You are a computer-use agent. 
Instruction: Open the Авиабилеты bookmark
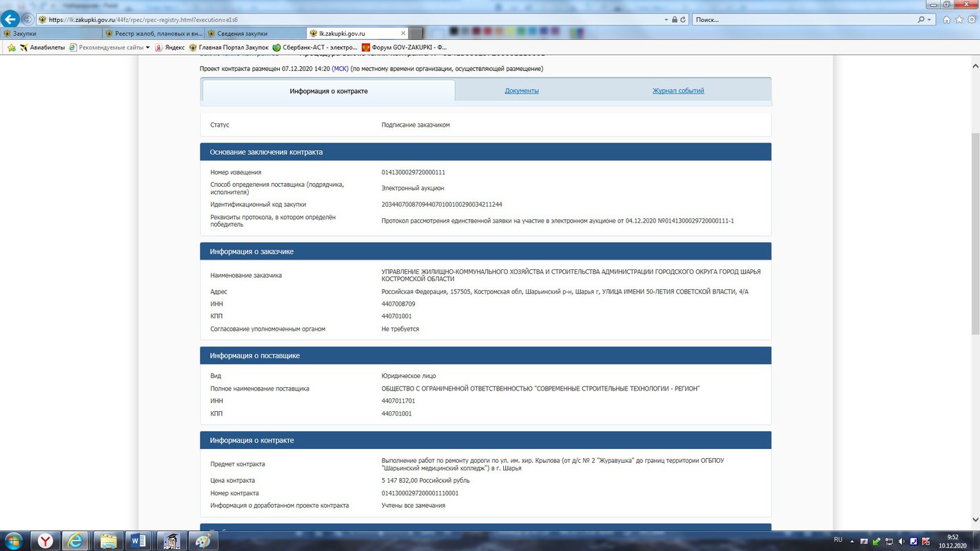click(42, 48)
